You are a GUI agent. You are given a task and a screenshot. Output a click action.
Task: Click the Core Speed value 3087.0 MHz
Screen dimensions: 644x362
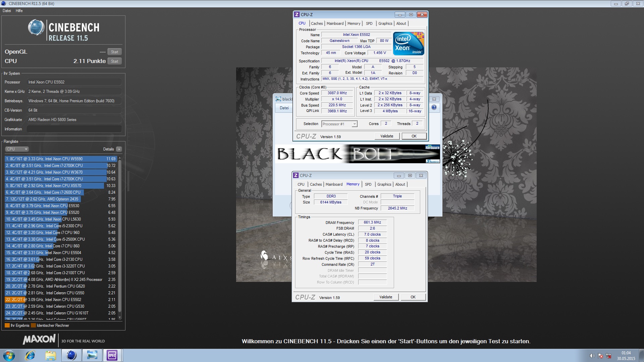337,93
